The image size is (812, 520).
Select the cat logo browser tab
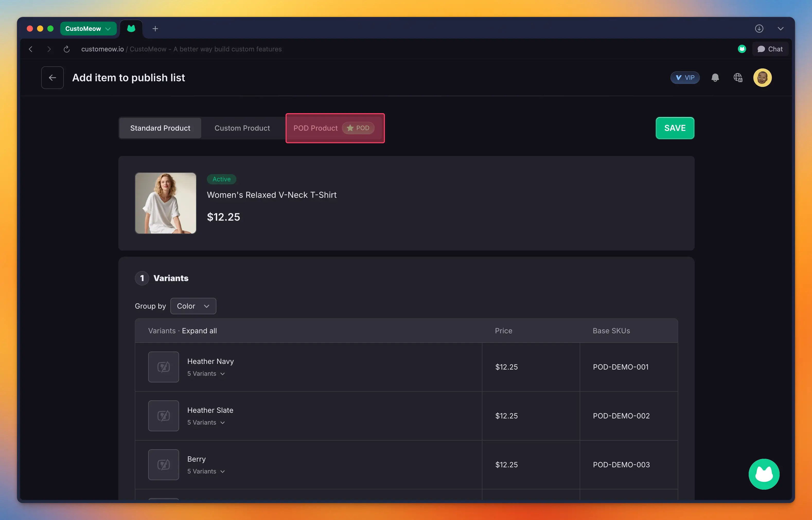tap(131, 29)
